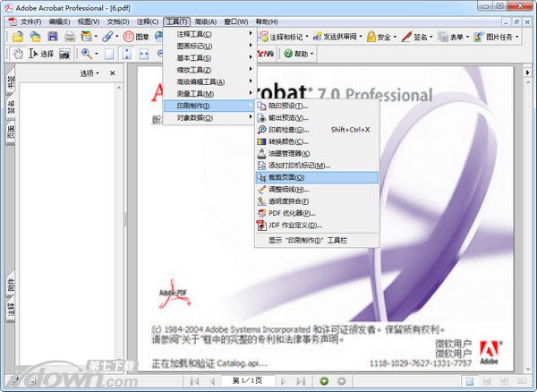Viewport: 537px width, 392px height.
Task: Click the green go-to-next-view button
Action: 325,381
